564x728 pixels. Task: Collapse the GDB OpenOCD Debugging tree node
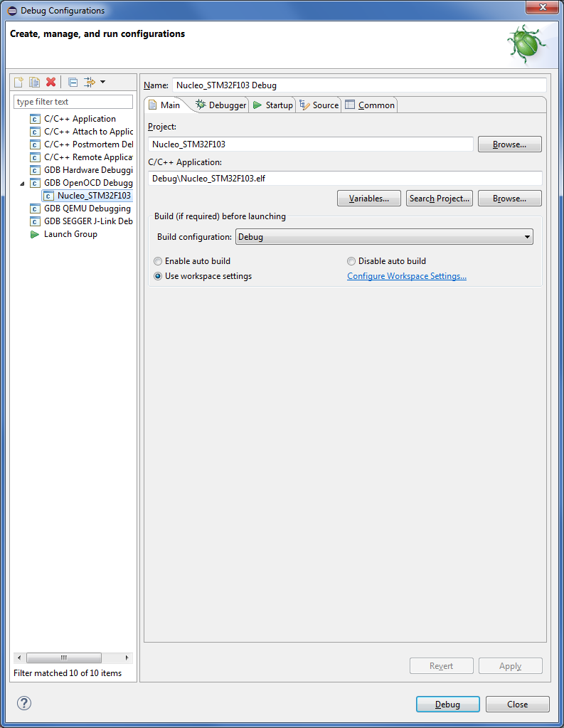[x=22, y=184]
